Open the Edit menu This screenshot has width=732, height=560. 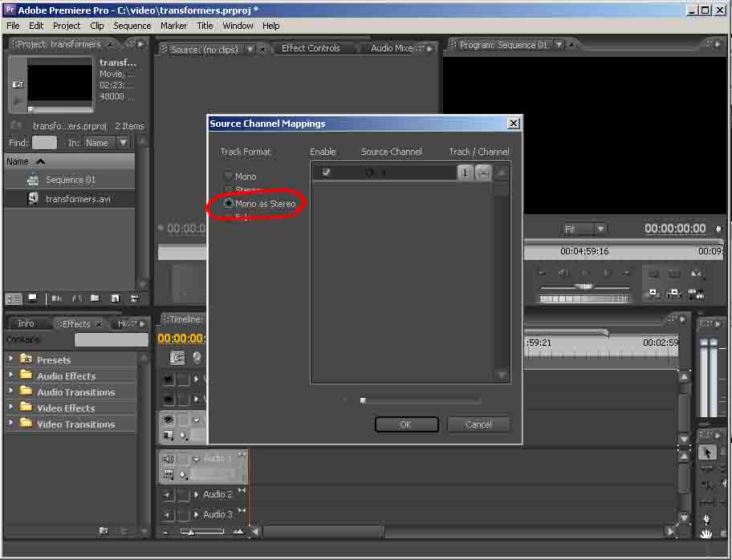point(36,26)
